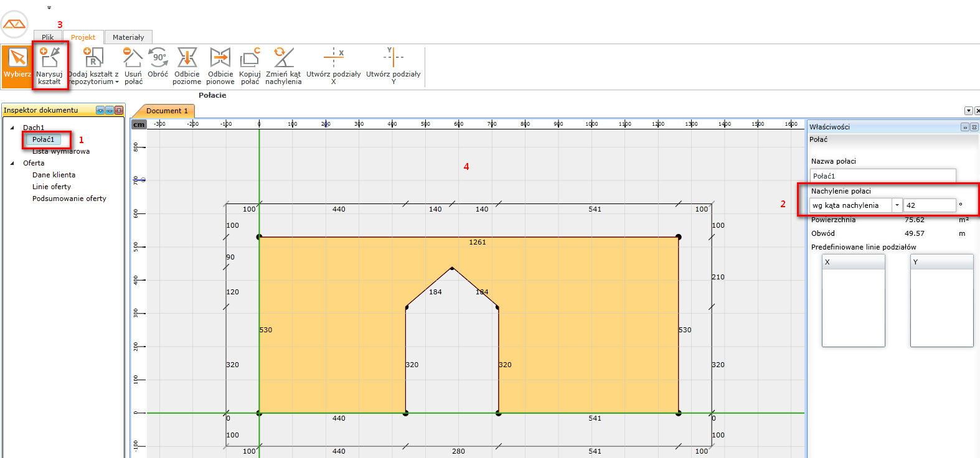Screen dimensions: 980x458
Task: Switch to the Materiały tab
Action: click(x=128, y=37)
